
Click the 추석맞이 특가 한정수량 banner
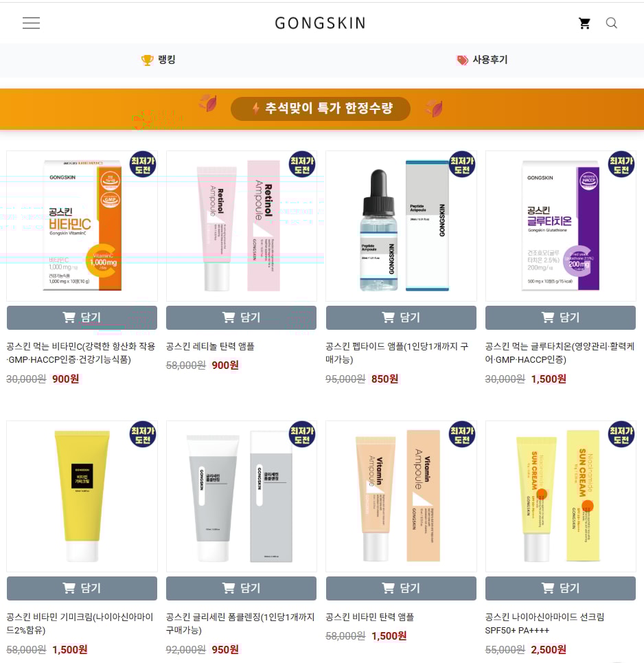tap(321, 109)
